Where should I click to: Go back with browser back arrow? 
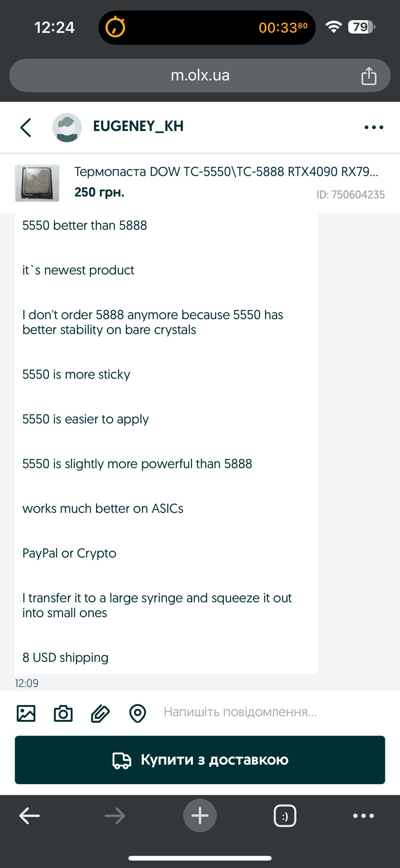(x=30, y=816)
